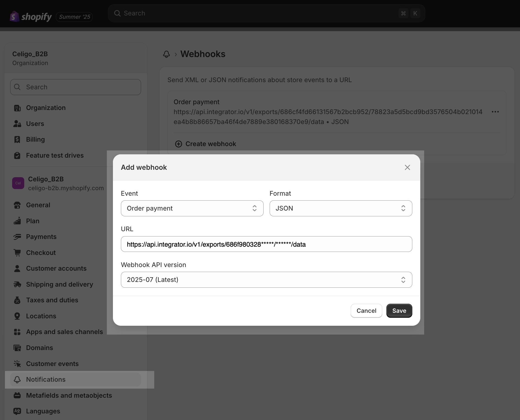Click the Save button
The width and height of the screenshot is (520, 420).
(399, 311)
